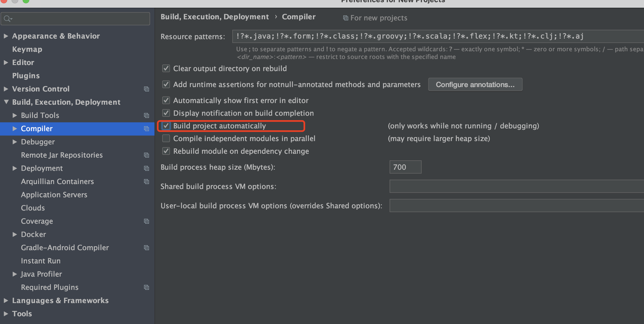Viewport: 644px width, 324px height.
Task: Click the icon next to Deployment
Action: (x=147, y=168)
